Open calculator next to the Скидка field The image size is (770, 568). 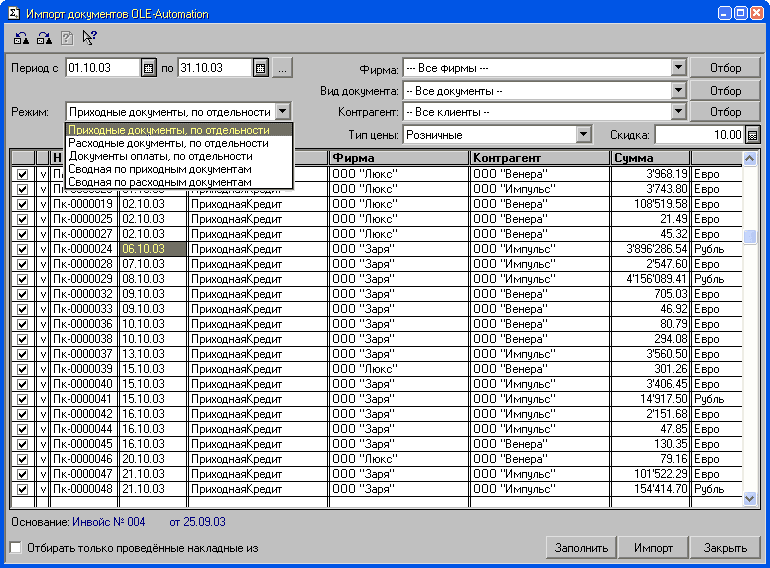(x=752, y=135)
